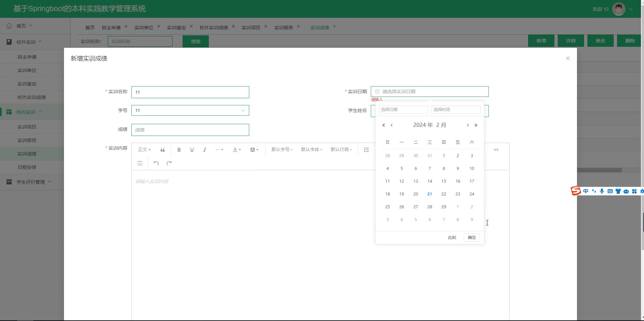Open source code view in editor

[x=496, y=150]
